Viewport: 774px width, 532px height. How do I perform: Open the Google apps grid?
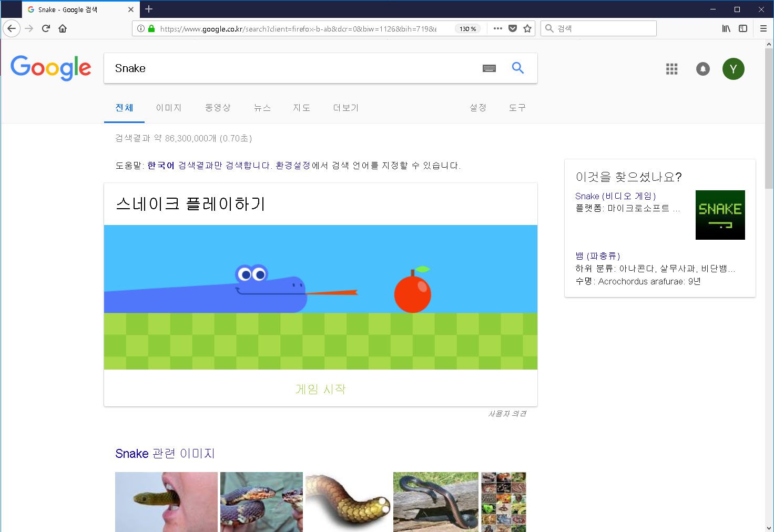coord(671,69)
